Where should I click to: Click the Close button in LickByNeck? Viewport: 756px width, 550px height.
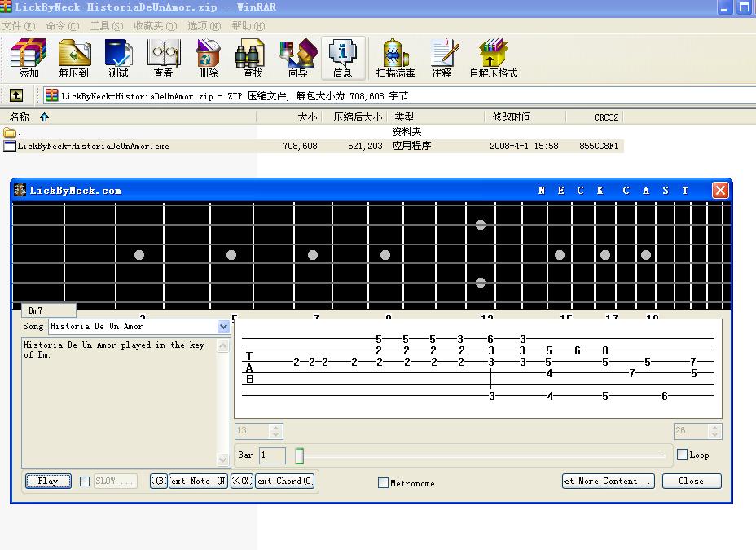tap(692, 481)
